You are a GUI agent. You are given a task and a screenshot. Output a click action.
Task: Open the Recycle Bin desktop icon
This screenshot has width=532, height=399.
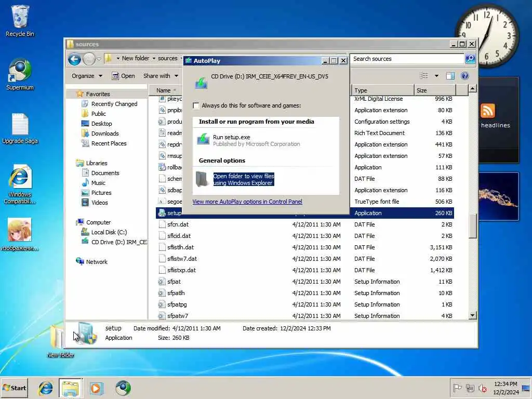coord(20,20)
